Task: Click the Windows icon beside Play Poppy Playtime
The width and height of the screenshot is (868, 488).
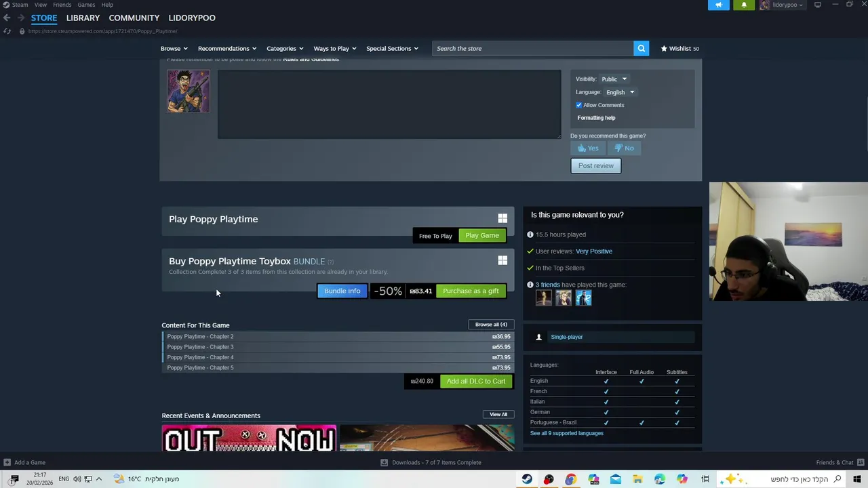Action: pos(502,218)
